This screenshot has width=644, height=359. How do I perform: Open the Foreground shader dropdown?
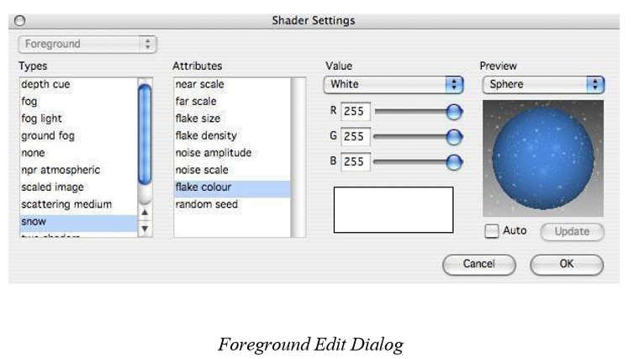87,44
